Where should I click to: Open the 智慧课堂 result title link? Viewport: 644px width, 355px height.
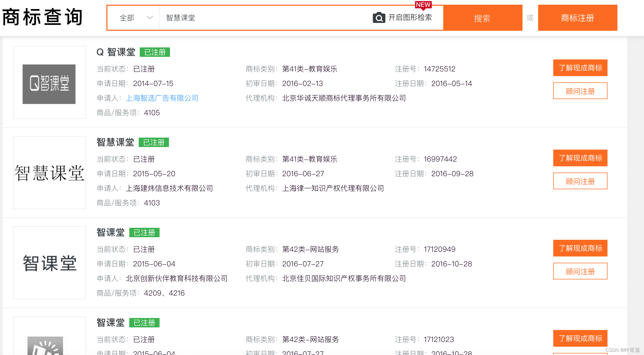coord(115,142)
